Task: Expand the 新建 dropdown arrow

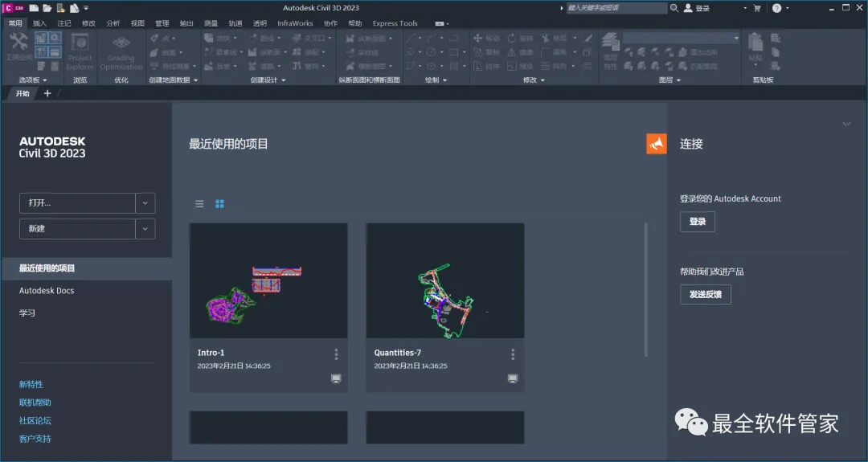Action: click(x=145, y=228)
